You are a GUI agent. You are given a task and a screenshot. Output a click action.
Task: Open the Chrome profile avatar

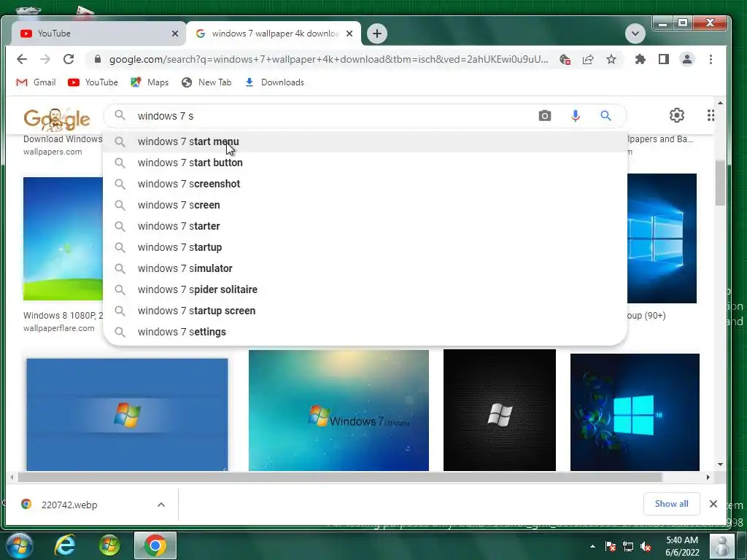tap(687, 59)
